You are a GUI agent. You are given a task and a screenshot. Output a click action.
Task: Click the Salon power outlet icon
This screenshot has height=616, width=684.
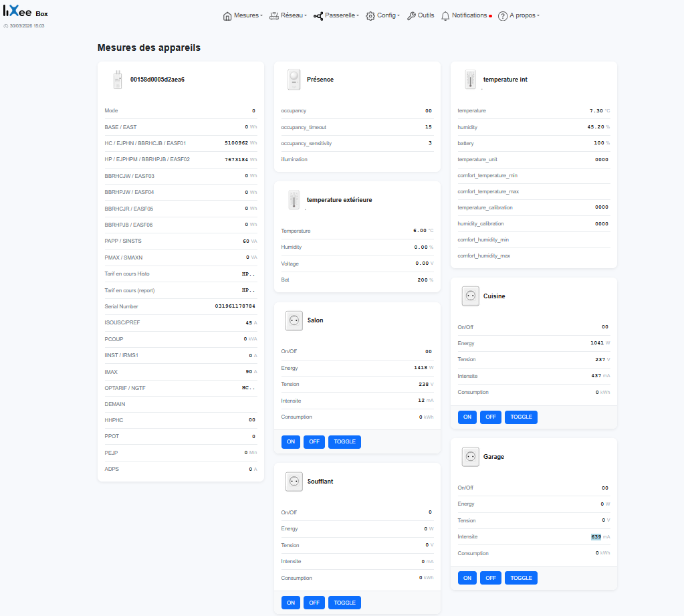294,320
